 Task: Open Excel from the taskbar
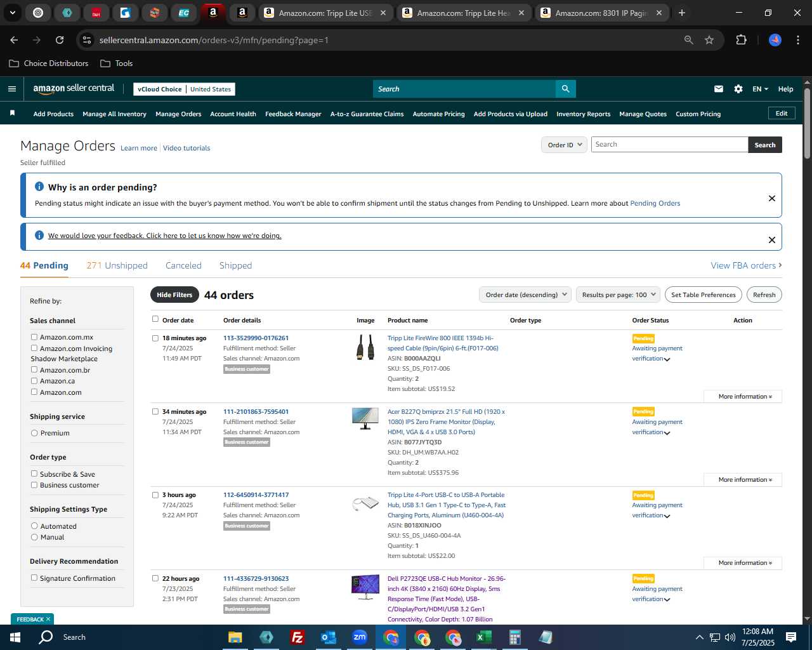click(x=484, y=637)
